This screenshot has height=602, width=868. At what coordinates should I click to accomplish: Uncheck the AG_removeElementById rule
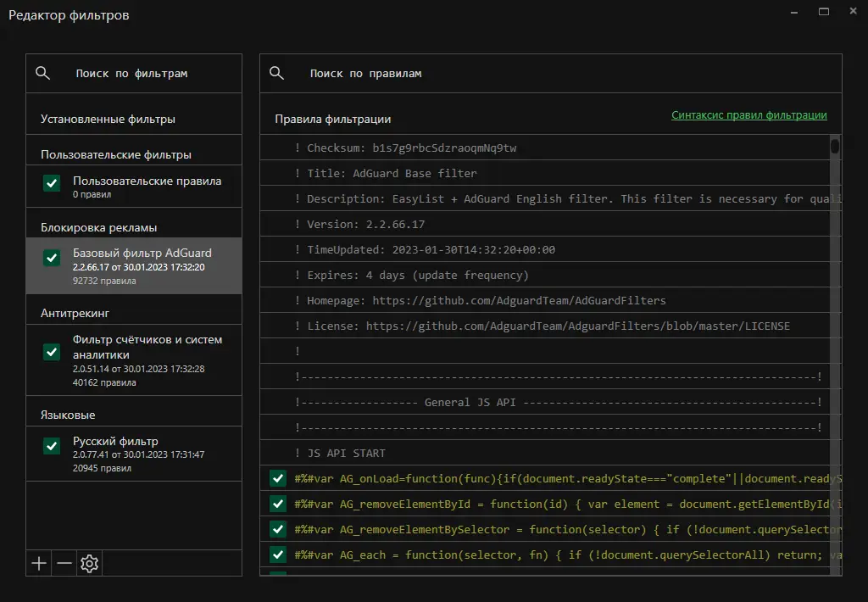[277, 504]
